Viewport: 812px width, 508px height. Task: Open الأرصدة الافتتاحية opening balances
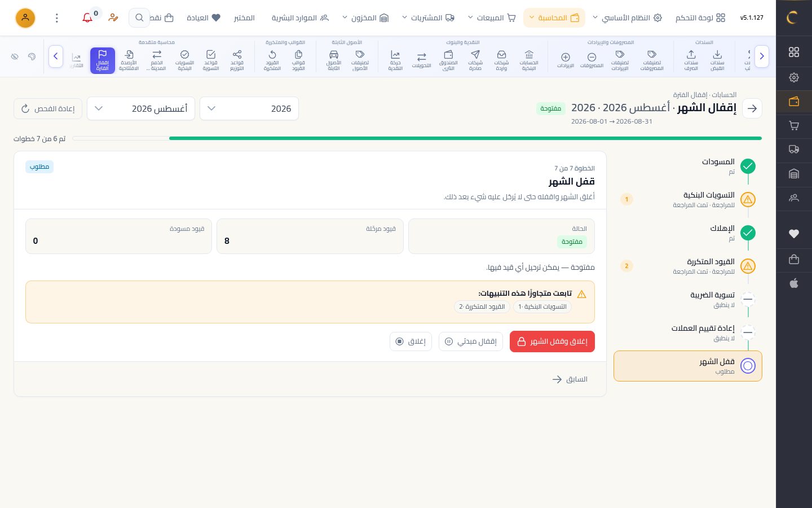click(129, 60)
